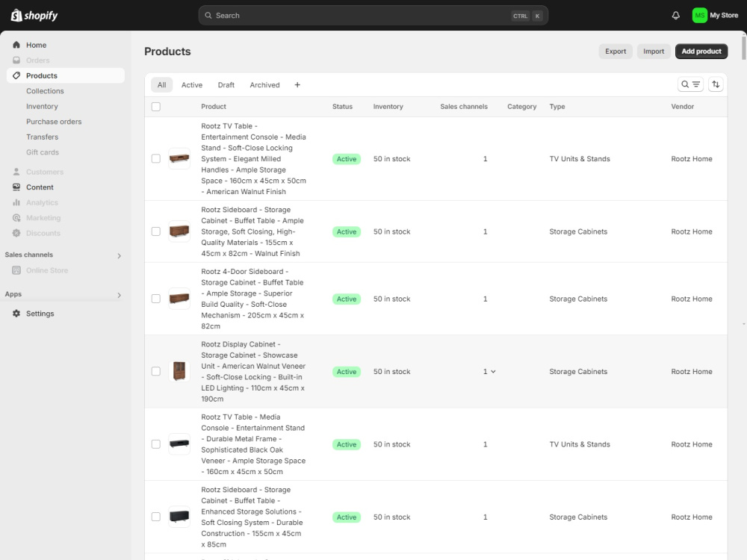Click the Add product button
The height and width of the screenshot is (560, 747).
[x=701, y=52]
